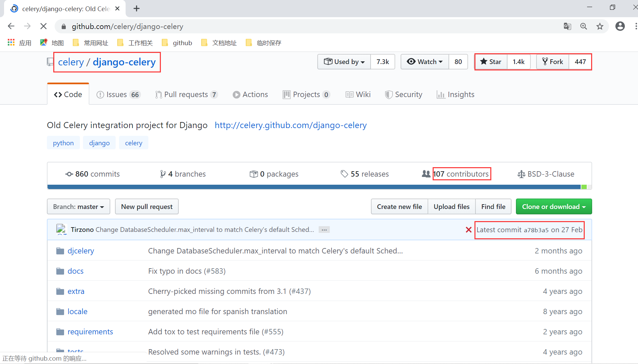Image resolution: width=638 pixels, height=364 pixels.
Task: Click Create new file button
Action: 400,207
